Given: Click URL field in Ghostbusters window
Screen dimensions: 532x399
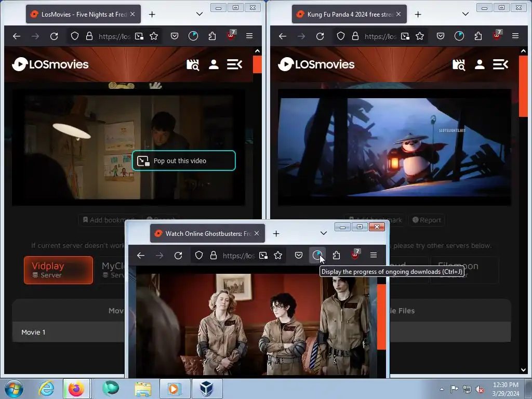Looking at the screenshot, I should (238, 256).
